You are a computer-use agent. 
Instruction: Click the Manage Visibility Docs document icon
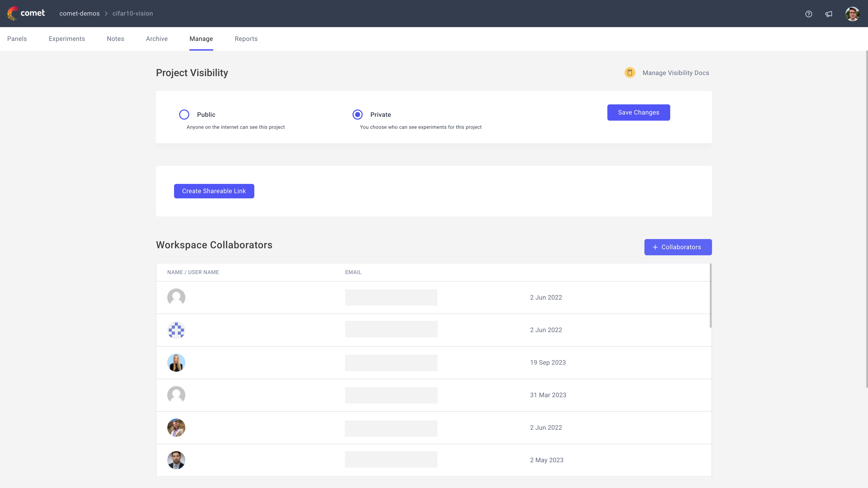[630, 72]
